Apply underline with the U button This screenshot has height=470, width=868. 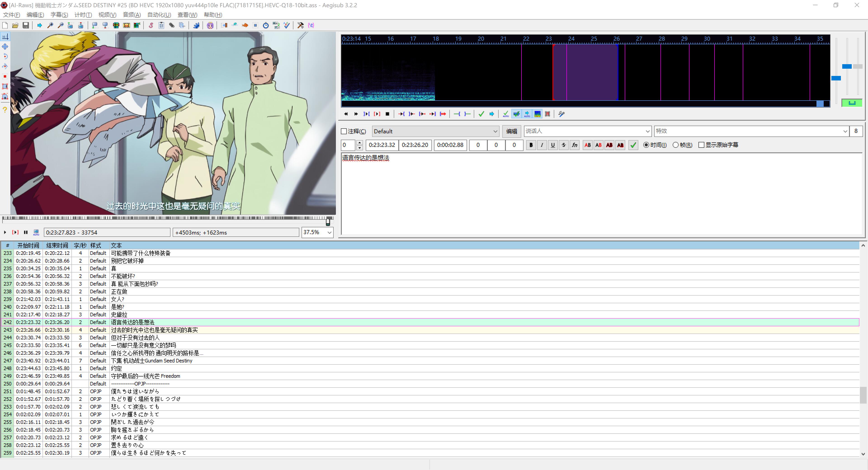coord(553,145)
